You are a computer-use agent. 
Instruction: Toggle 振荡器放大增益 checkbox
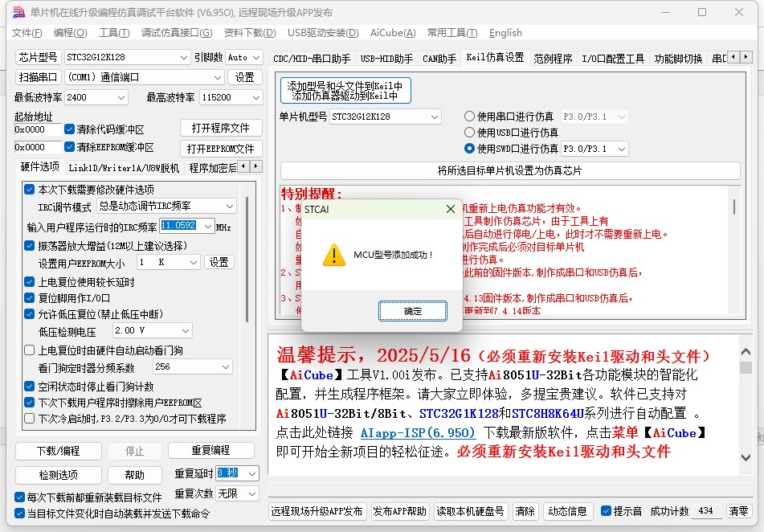pos(30,245)
